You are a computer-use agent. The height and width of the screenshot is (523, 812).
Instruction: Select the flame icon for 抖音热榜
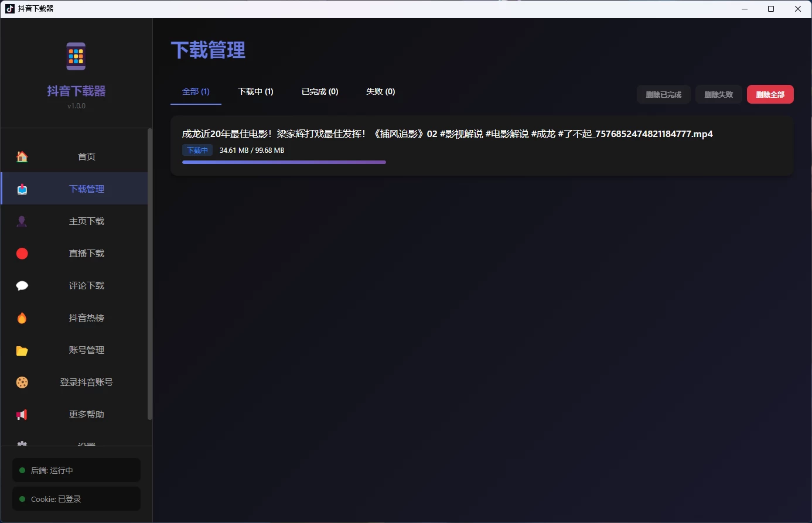coord(22,317)
